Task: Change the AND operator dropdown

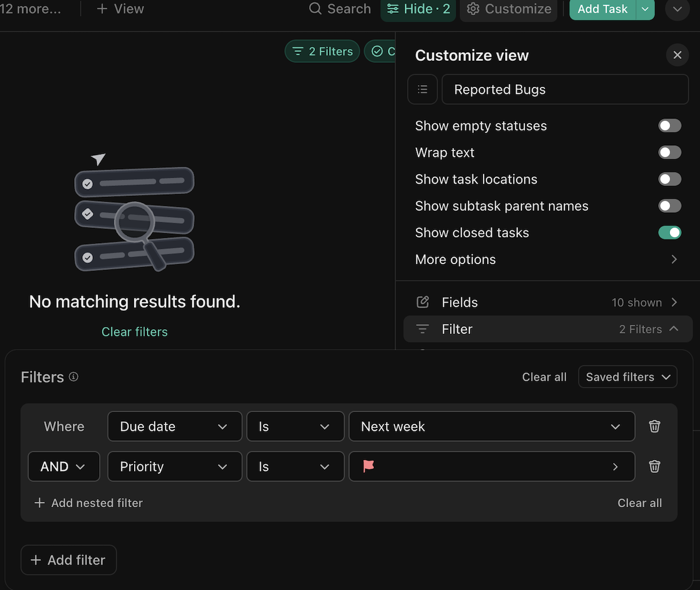Action: [64, 466]
